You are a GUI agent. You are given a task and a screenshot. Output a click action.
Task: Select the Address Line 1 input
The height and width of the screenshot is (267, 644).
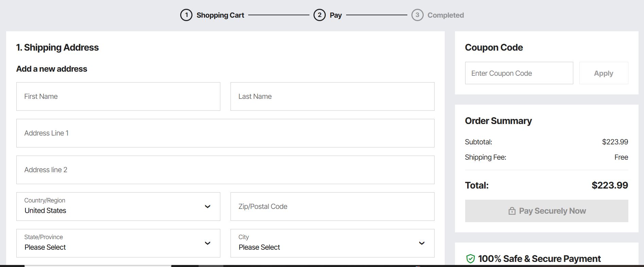point(225,133)
